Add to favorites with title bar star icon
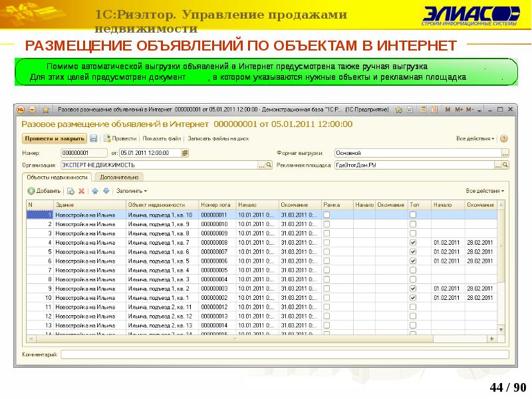The height and width of the screenshot is (399, 532). pyautogui.click(x=46, y=110)
